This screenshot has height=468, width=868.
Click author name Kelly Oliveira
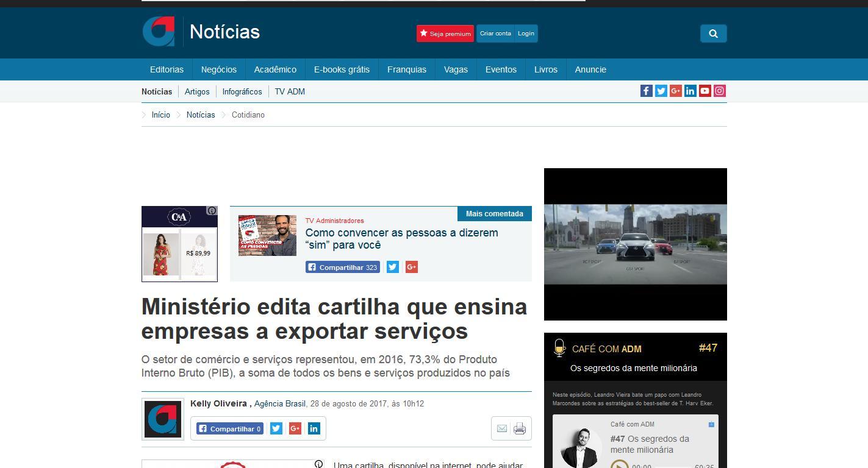(218, 403)
